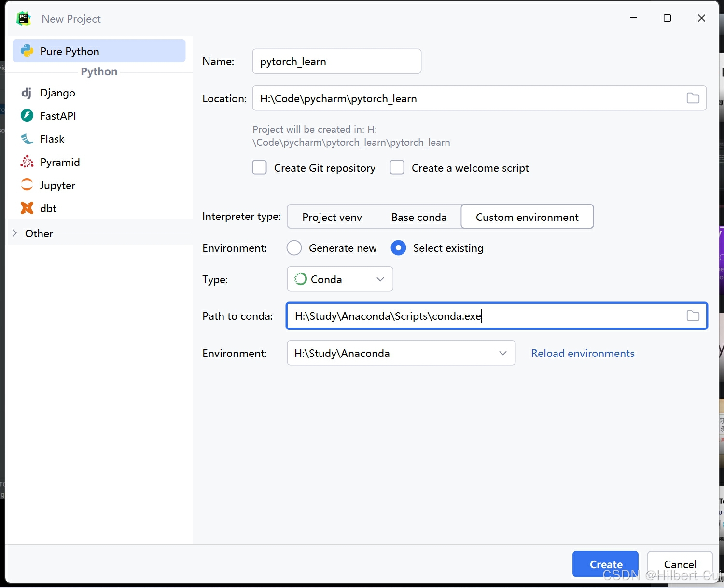
Task: Click the Conda circle icon in Type dropdown
Action: click(301, 279)
